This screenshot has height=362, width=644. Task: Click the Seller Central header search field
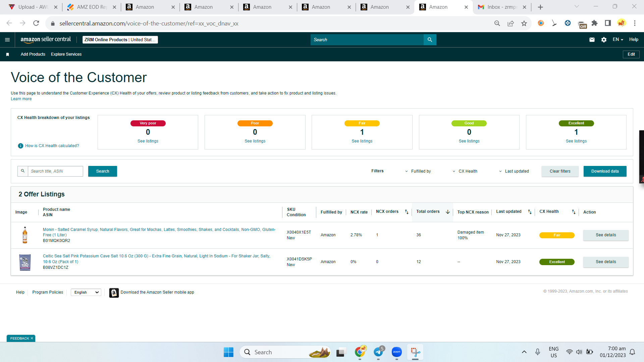pyautogui.click(x=367, y=40)
